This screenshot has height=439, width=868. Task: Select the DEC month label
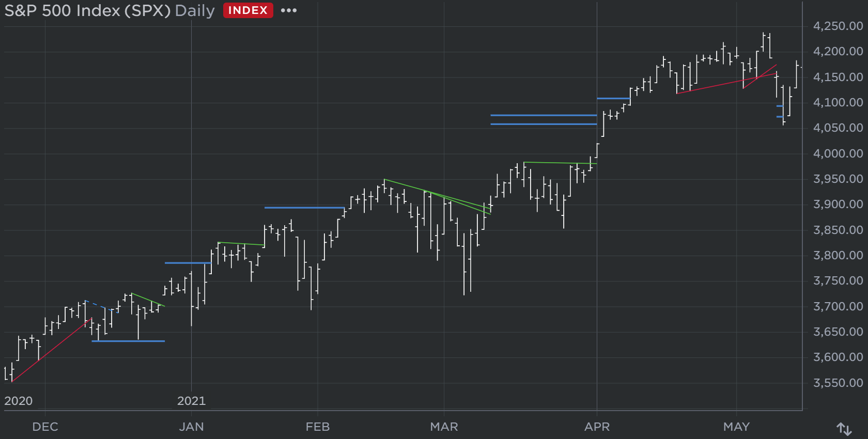(x=45, y=427)
